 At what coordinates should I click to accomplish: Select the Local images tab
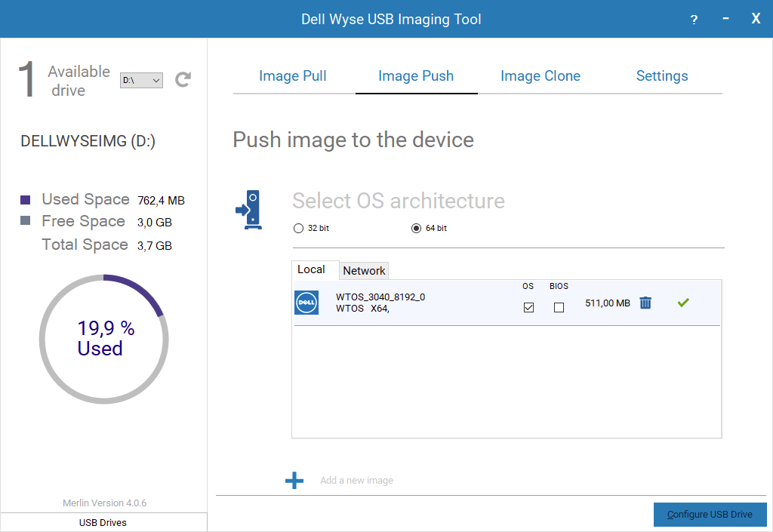tap(315, 269)
